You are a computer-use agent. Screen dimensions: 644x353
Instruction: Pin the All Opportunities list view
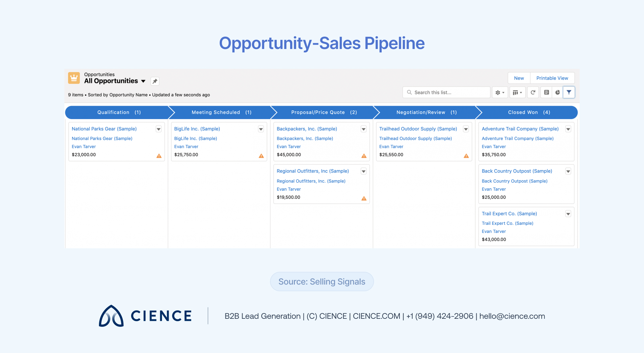155,81
